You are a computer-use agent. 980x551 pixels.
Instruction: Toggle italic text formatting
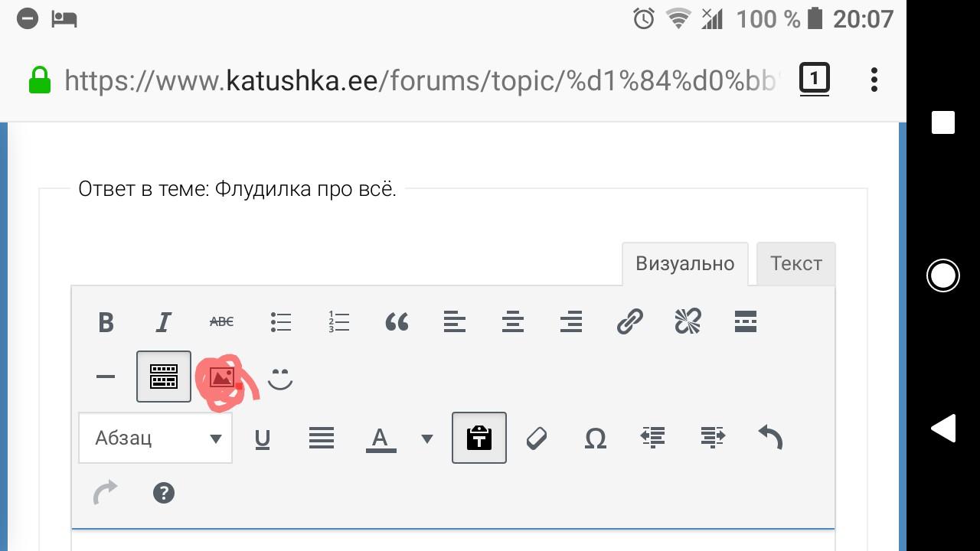(164, 322)
